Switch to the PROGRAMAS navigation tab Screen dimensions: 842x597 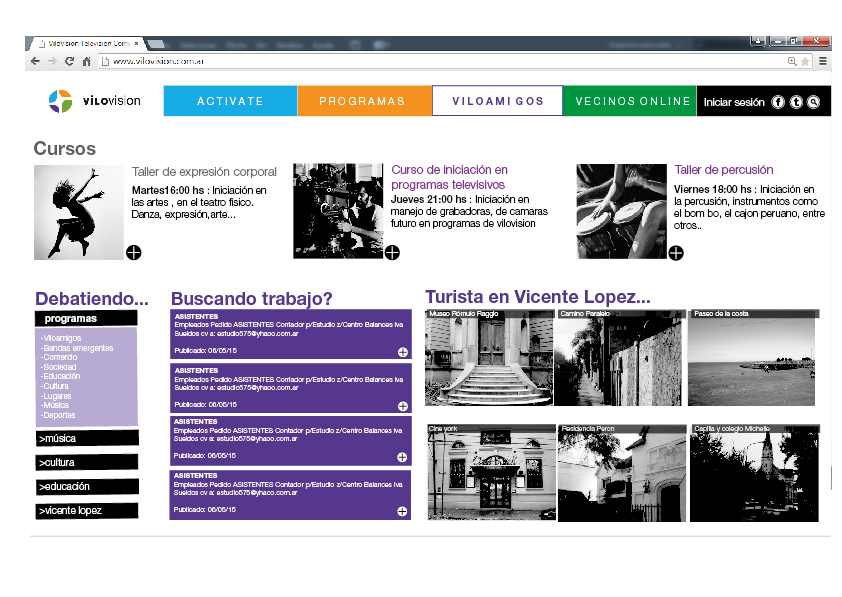click(362, 101)
